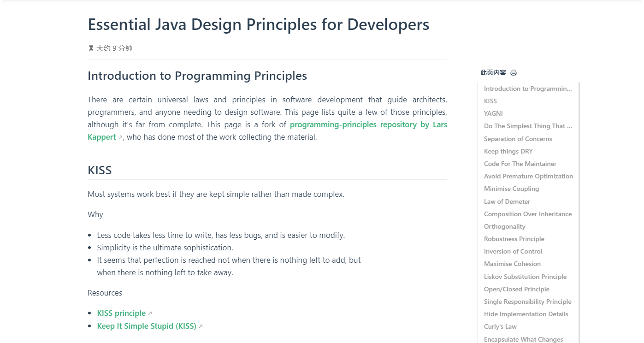Click the hourglass reading-time icon
This screenshot has width=644, height=343.
pyautogui.click(x=91, y=48)
